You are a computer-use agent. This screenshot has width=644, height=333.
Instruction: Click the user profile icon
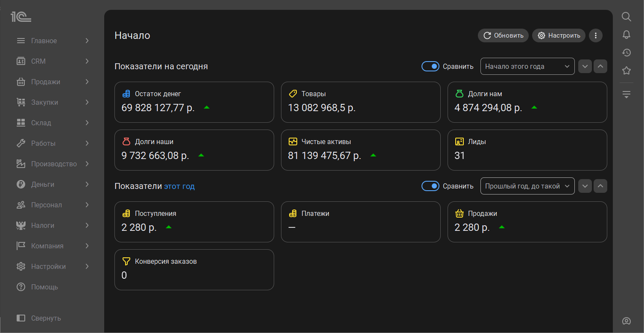click(x=626, y=321)
